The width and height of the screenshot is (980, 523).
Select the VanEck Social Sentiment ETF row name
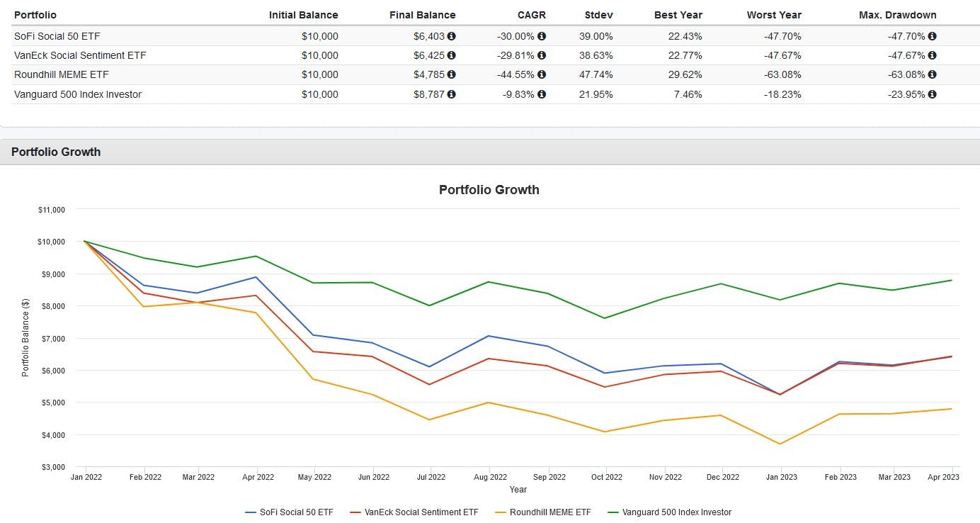80,55
